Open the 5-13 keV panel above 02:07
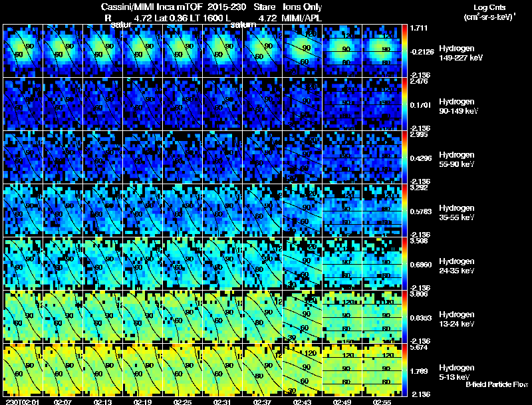Image resolution: width=532 pixels, height=405 pixels. click(x=63, y=370)
